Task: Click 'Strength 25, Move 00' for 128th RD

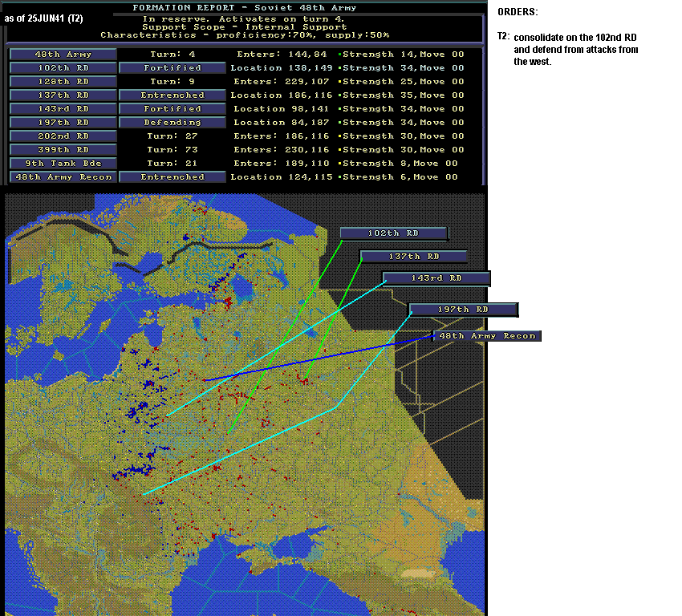Action: click(404, 82)
